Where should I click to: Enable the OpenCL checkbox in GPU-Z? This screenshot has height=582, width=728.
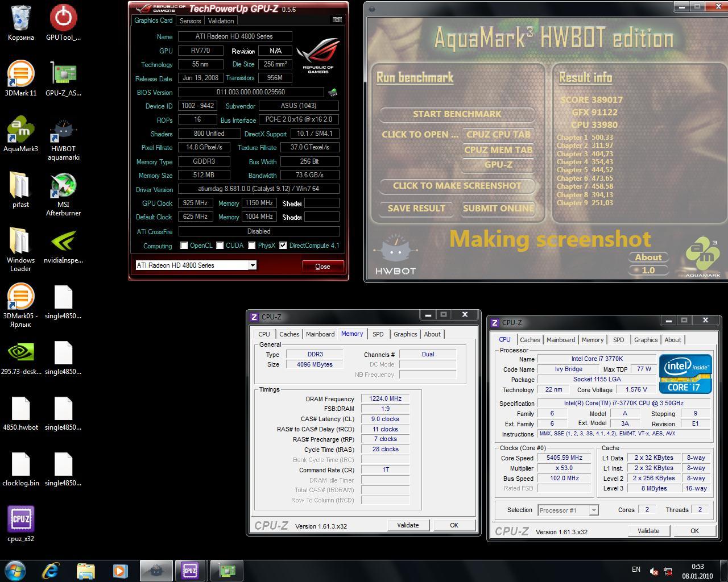(184, 246)
